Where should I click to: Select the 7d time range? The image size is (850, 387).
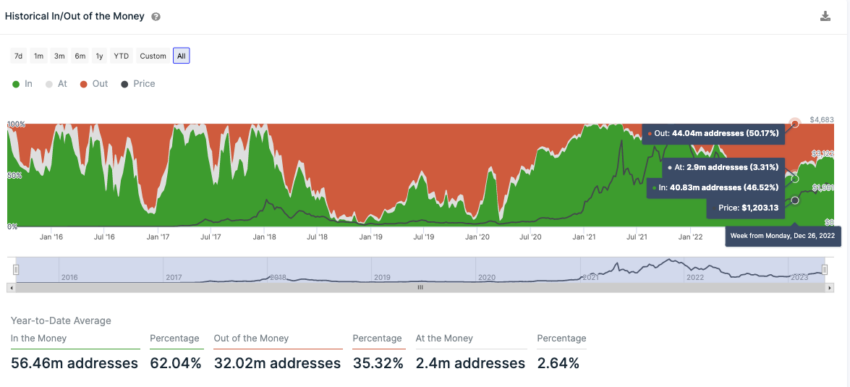click(18, 56)
